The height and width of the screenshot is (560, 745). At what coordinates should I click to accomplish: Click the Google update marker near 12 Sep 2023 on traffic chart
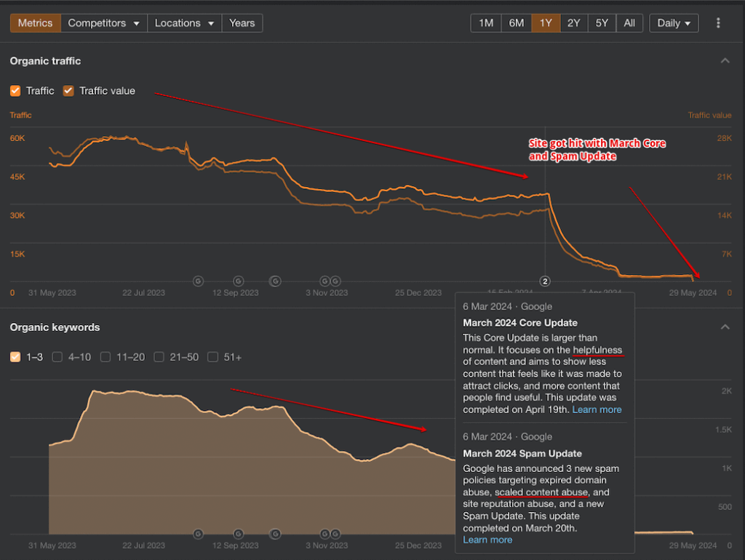(x=239, y=281)
